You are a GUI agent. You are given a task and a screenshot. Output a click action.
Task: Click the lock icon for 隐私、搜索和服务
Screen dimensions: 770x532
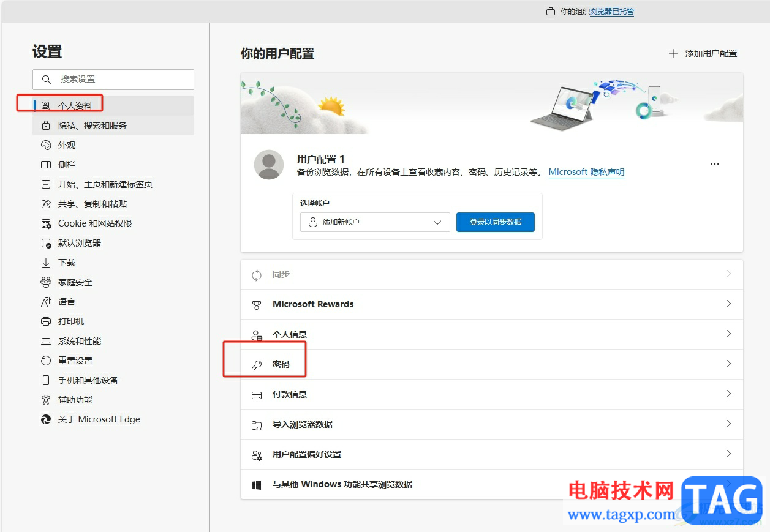(x=46, y=126)
